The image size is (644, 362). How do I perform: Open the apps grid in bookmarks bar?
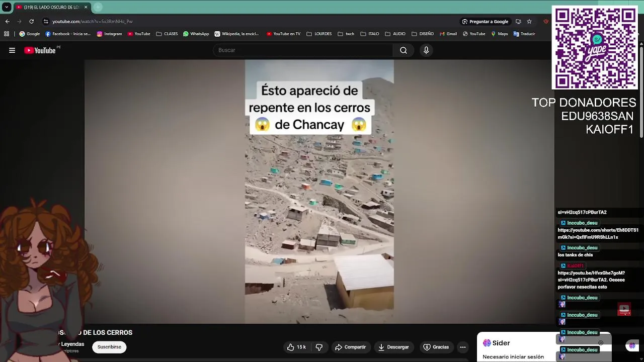tap(7, 34)
